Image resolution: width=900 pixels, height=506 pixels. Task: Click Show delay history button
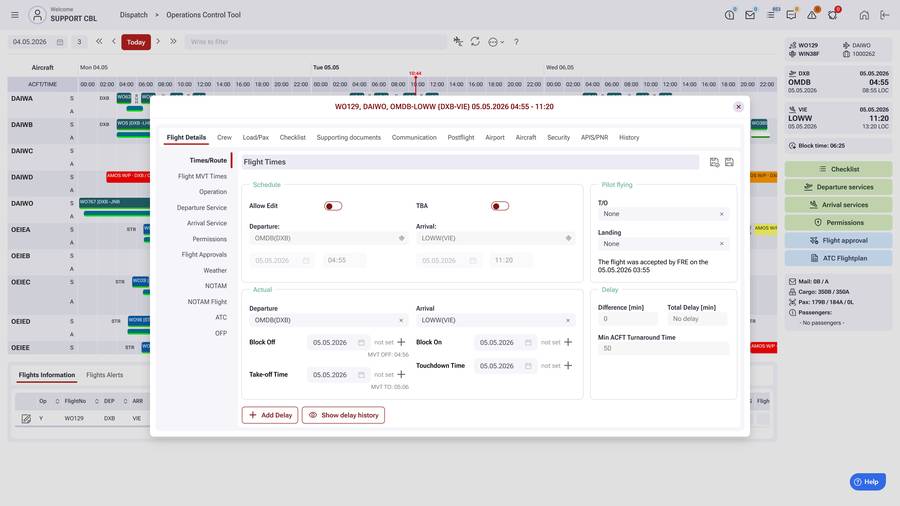[x=343, y=415]
